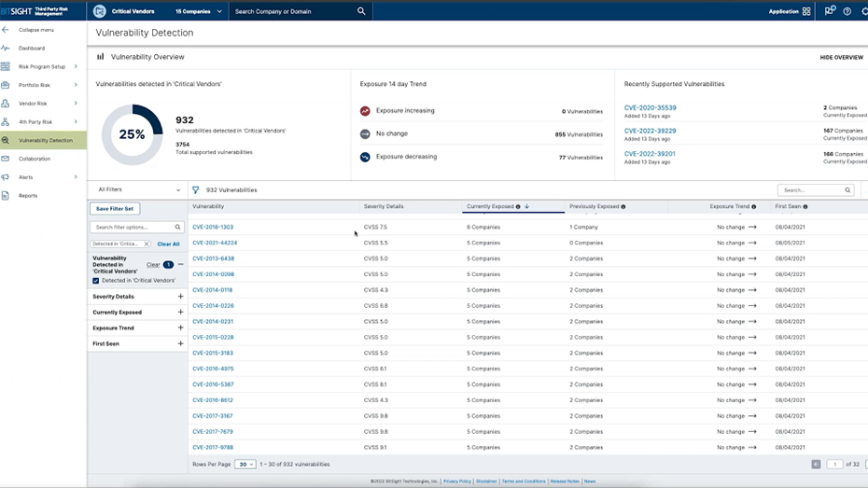Expand the Severity Details filter
This screenshot has width=868, height=488.
[x=181, y=297]
